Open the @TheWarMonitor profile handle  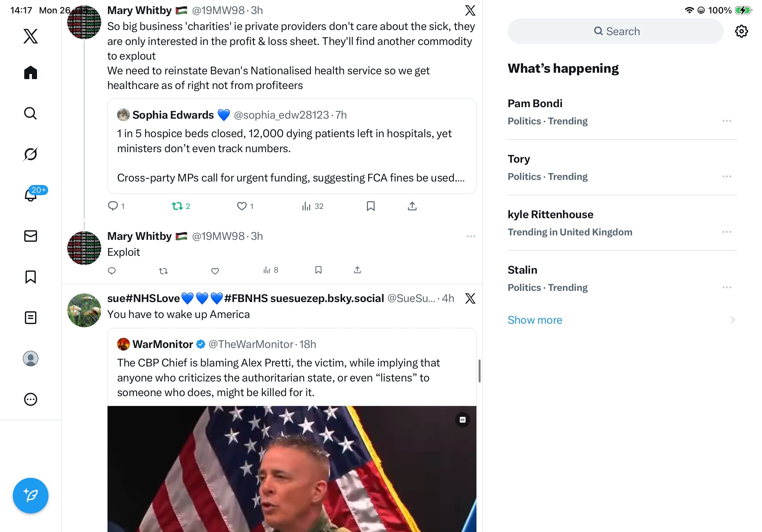pyautogui.click(x=250, y=344)
